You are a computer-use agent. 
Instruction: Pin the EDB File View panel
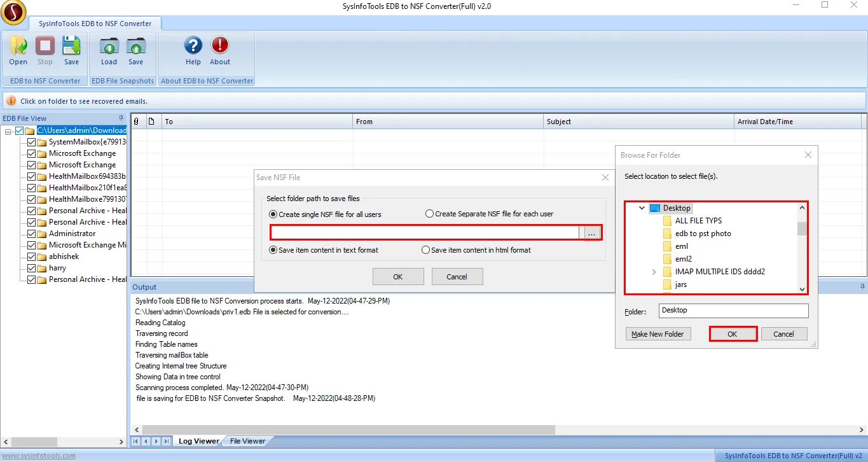tap(121, 118)
